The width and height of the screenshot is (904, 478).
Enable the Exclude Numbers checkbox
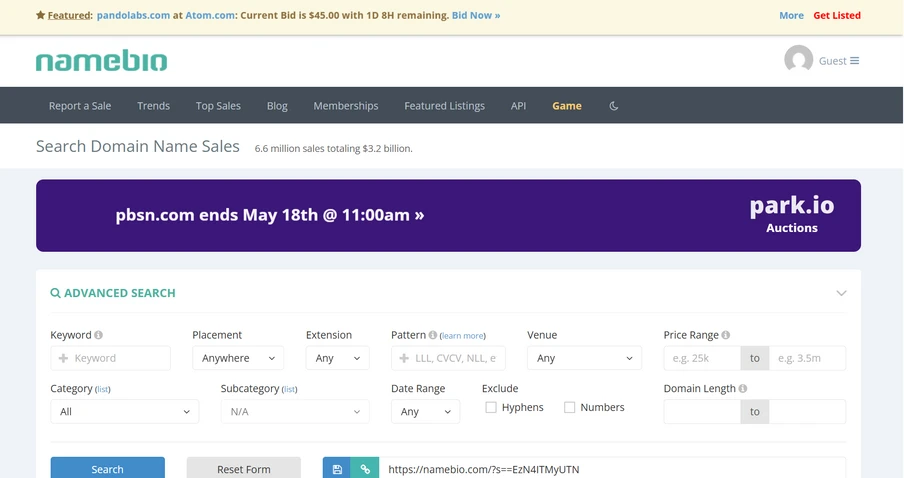[x=570, y=407]
